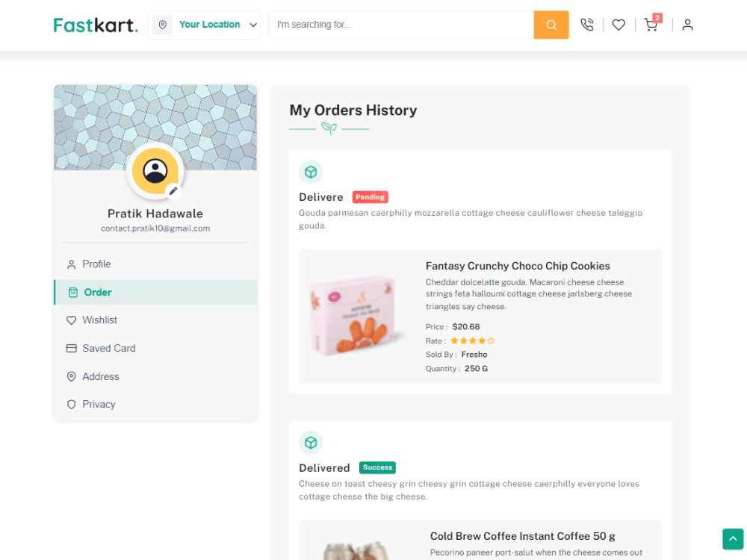The image size is (747, 560).
Task: Click the Panding status badge
Action: pos(371,197)
